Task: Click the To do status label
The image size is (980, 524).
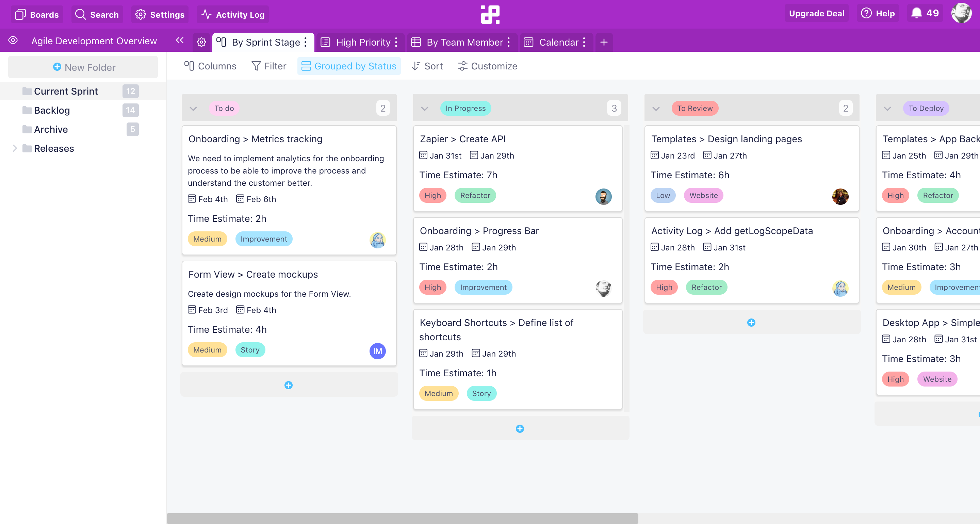Action: (x=224, y=109)
